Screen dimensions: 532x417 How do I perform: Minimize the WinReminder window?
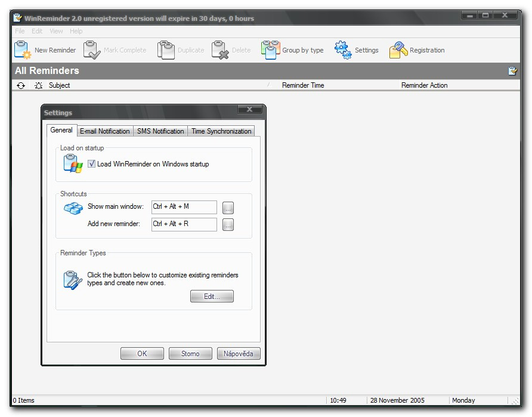click(x=469, y=15)
